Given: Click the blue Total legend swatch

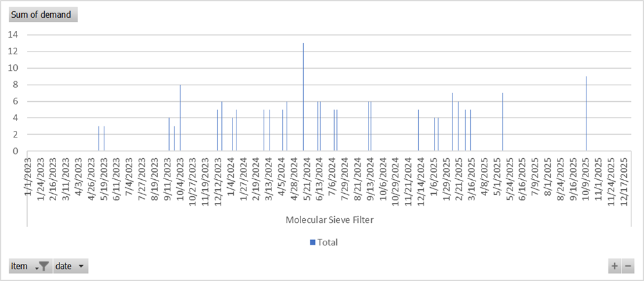Looking at the screenshot, I should (x=312, y=243).
